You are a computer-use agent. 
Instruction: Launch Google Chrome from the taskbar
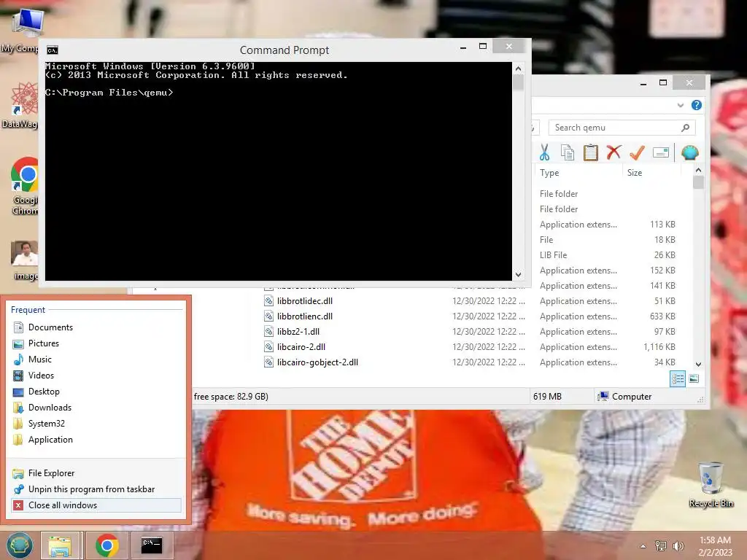coord(107,545)
